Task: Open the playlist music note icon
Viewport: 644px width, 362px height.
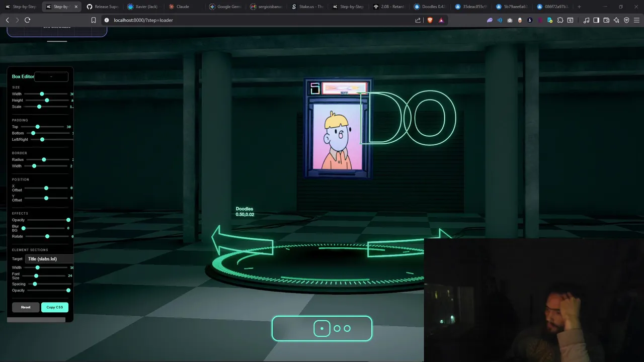Action: tap(586, 20)
